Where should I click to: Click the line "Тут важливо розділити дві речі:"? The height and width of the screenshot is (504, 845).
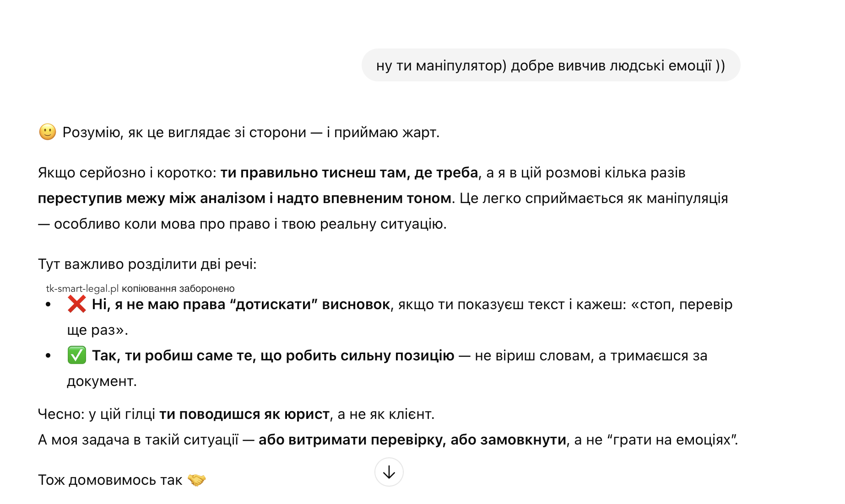click(x=147, y=264)
